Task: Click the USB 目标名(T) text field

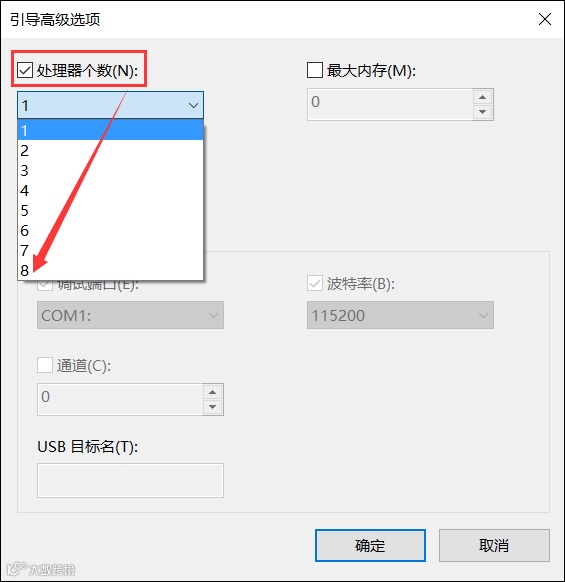Action: point(130,480)
